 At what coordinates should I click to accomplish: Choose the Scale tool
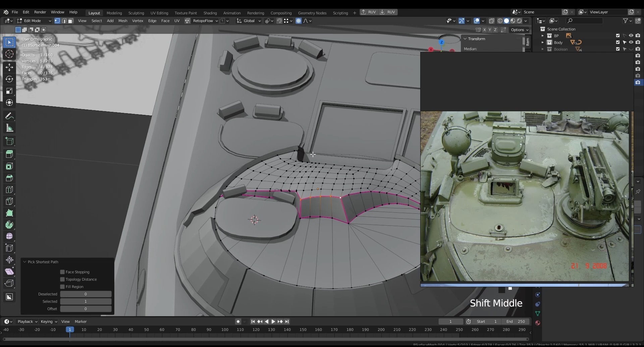(9, 91)
